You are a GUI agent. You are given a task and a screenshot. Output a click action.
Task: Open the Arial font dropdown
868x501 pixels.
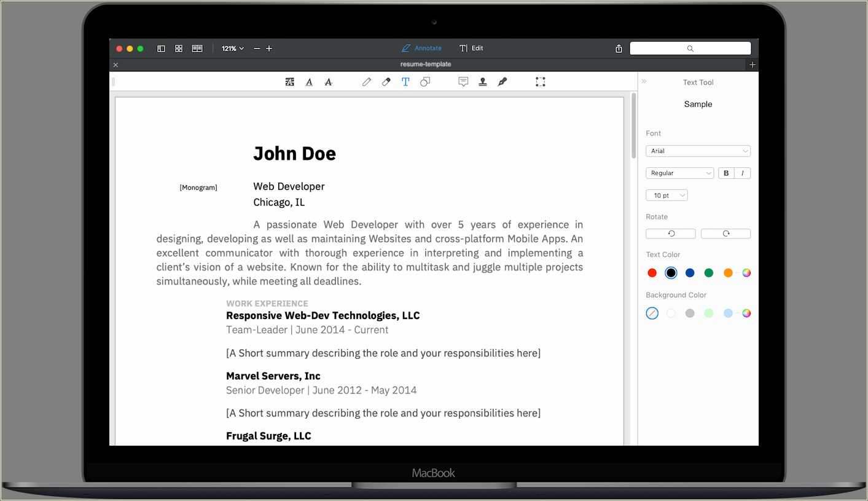point(698,151)
